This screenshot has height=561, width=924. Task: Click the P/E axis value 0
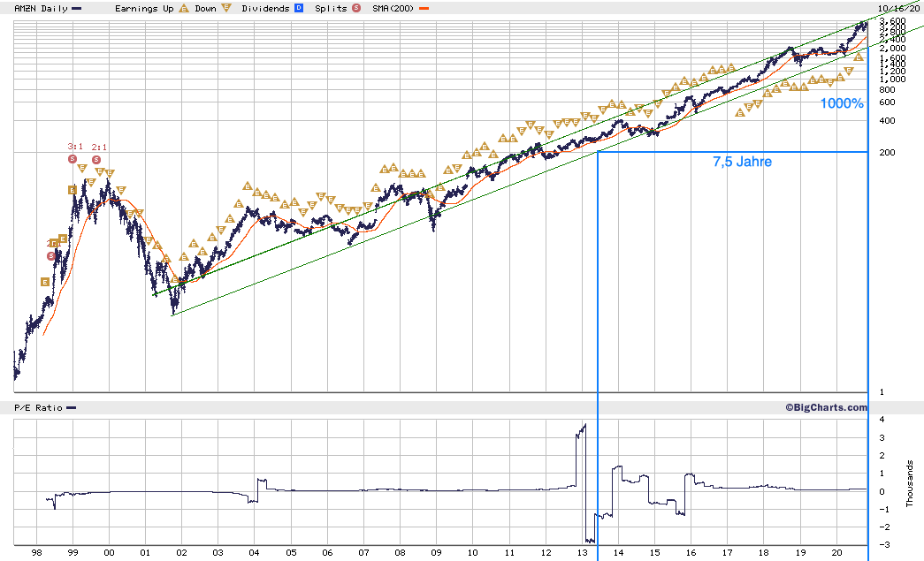(882, 492)
